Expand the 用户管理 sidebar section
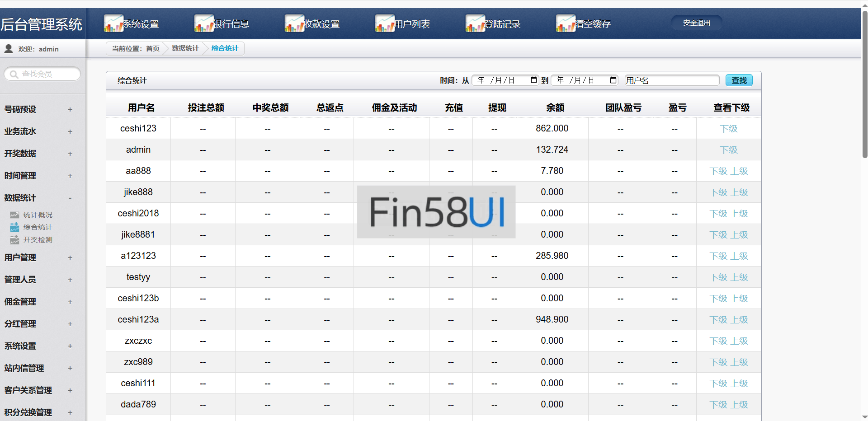Viewport: 868px width, 421px height. (x=70, y=257)
